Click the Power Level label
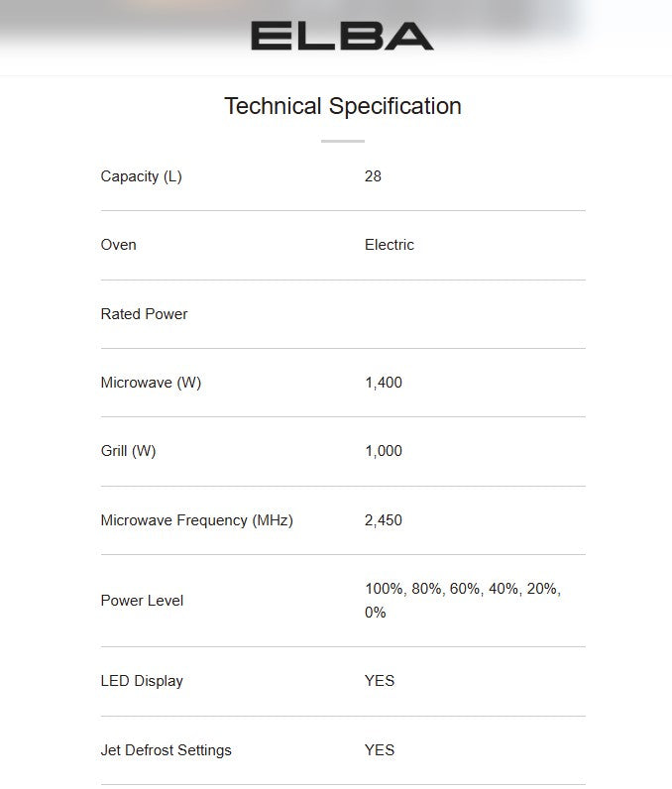This screenshot has height=789, width=672. 142,601
